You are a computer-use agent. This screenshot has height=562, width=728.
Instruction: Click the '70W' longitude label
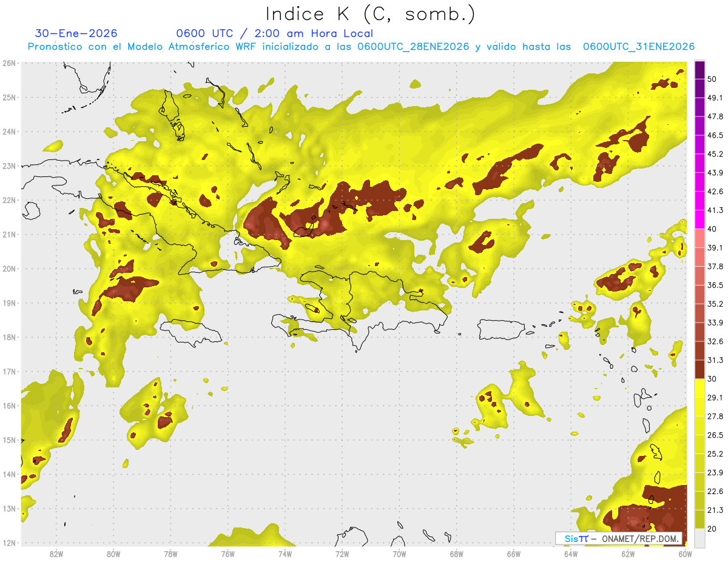pyautogui.click(x=399, y=554)
